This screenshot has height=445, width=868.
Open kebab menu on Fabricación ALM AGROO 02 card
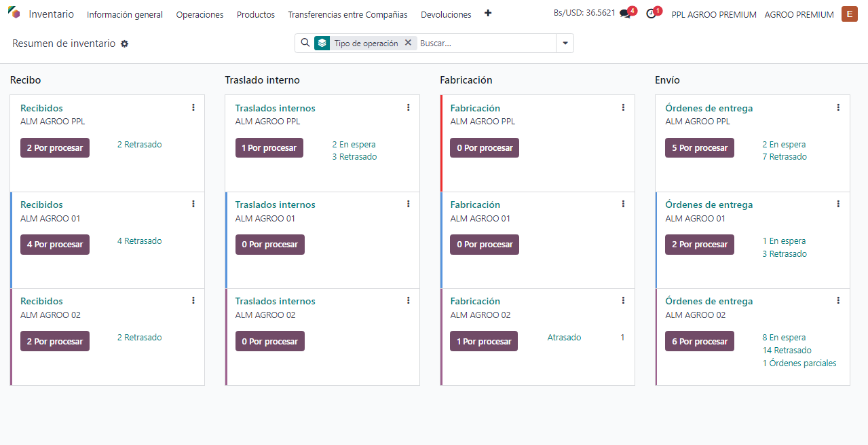623,300
